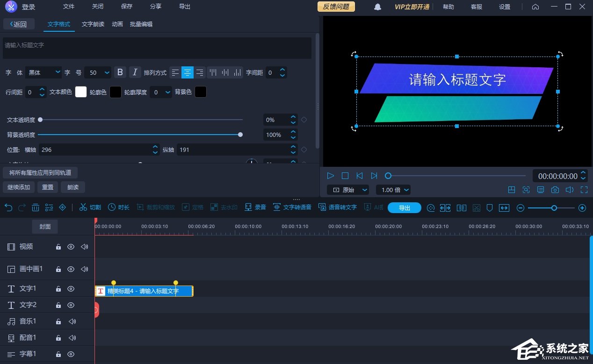The image size is (593, 364).
Task: Open the 文字转语音 text-to-speech tool
Action: coord(292,207)
